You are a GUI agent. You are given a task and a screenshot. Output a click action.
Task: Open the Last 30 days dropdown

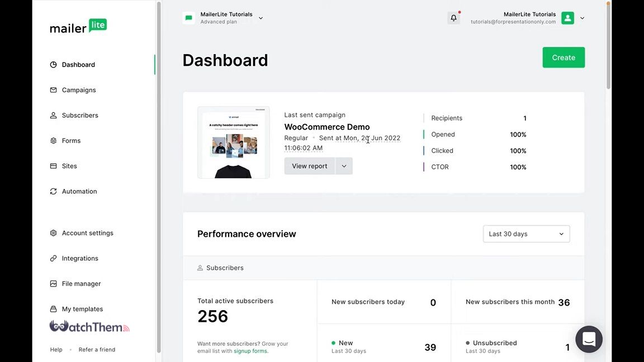526,234
